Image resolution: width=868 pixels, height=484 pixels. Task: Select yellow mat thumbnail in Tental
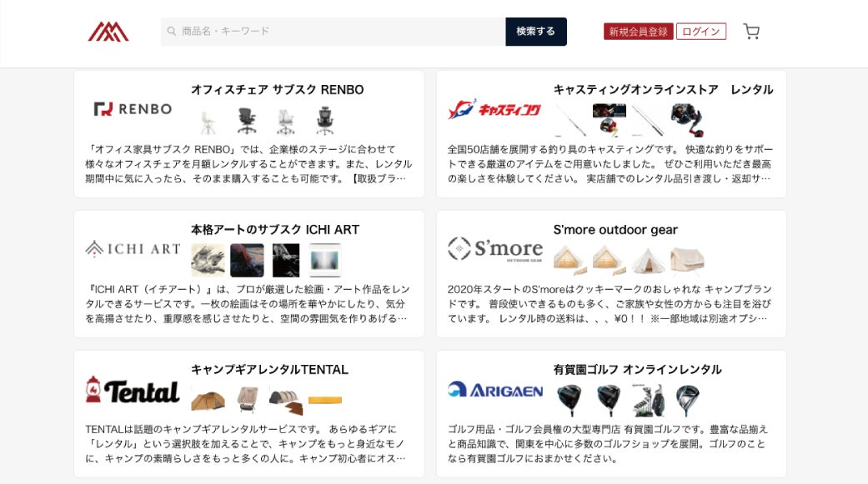[x=325, y=400]
